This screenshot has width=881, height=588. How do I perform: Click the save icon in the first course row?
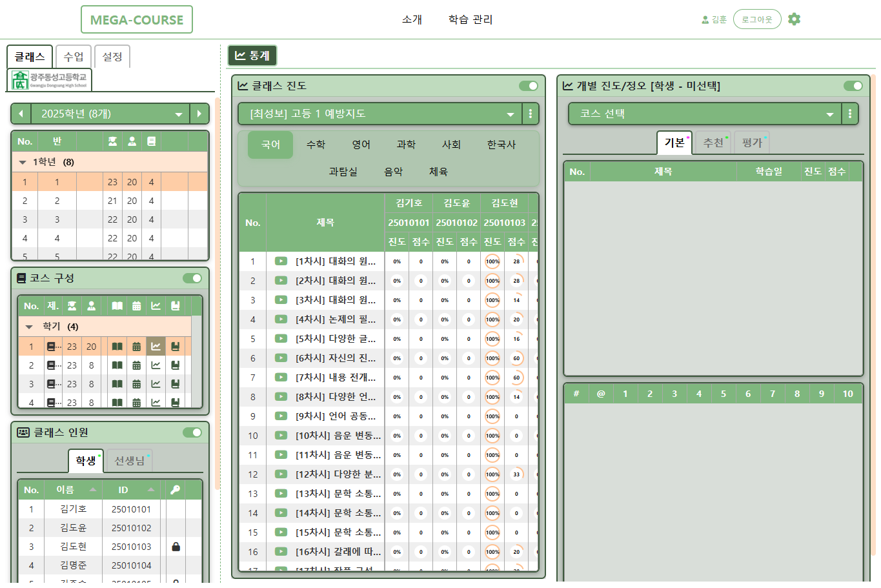tap(174, 346)
